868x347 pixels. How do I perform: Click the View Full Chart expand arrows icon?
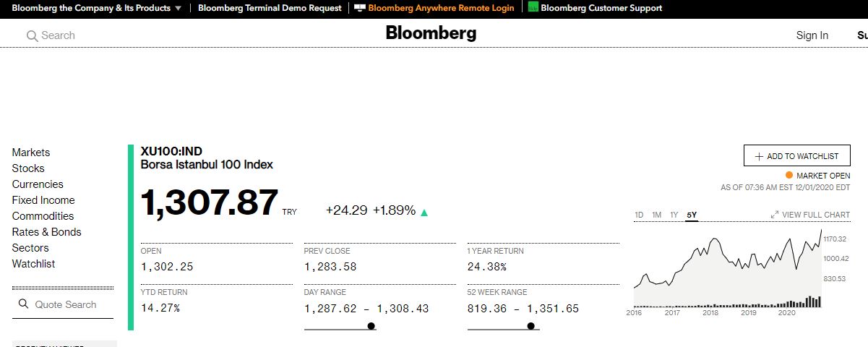(775, 215)
